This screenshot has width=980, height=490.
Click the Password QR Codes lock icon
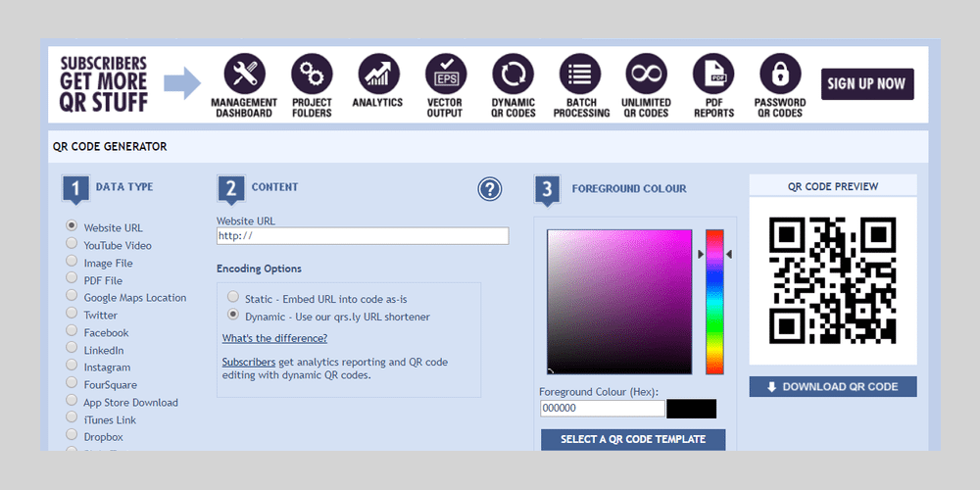coord(780,74)
